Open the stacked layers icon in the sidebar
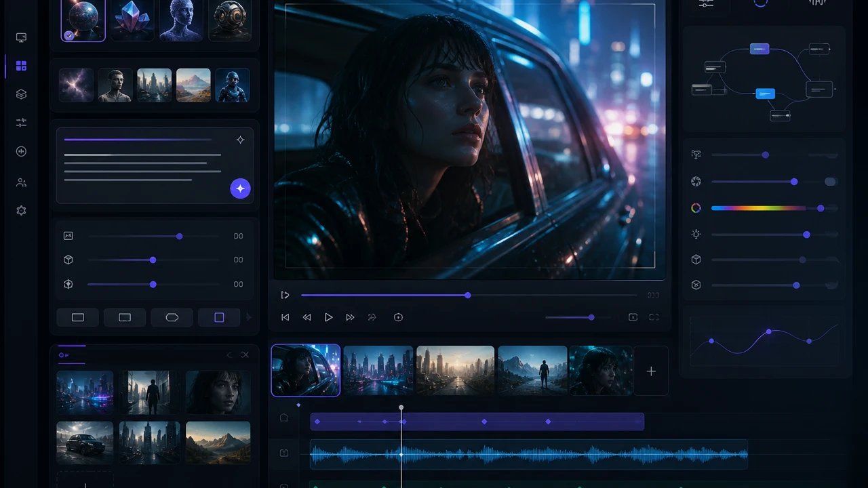The width and height of the screenshot is (868, 488). [21, 94]
